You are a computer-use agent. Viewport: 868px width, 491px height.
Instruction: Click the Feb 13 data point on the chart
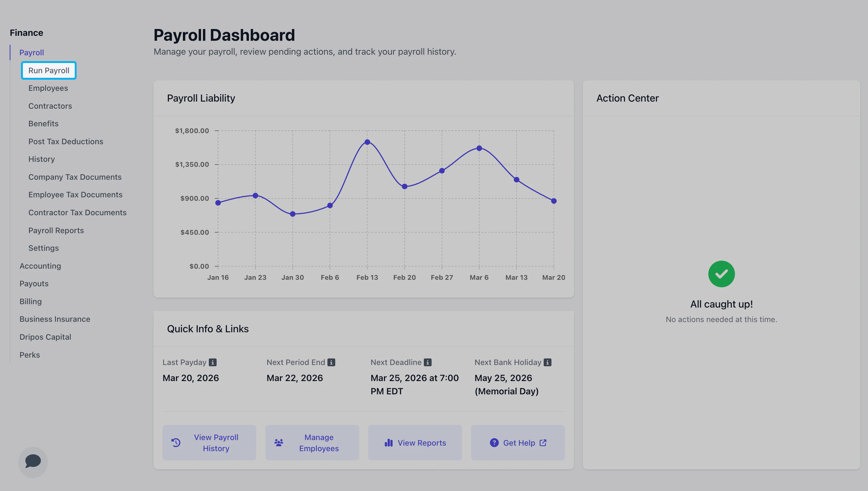point(367,142)
